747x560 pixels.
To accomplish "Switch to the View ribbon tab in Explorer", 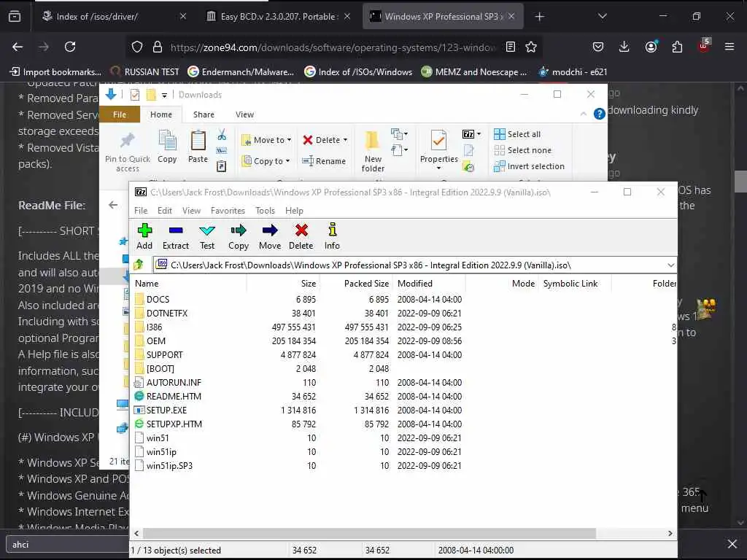I will click(244, 114).
